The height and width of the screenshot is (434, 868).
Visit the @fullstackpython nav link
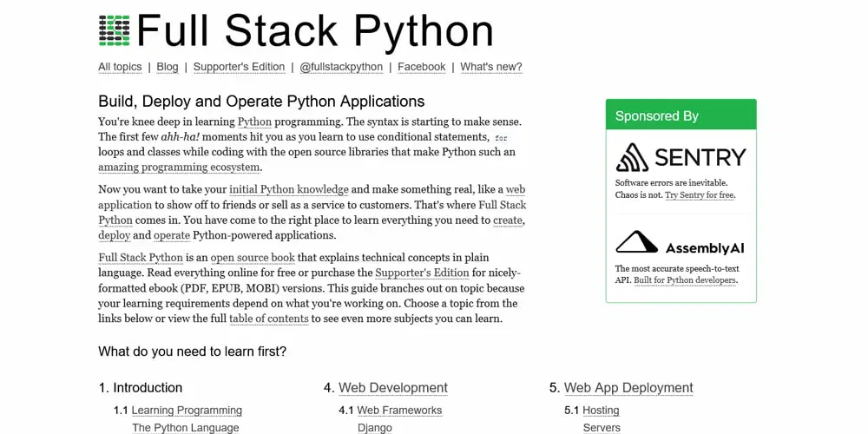[x=341, y=67]
